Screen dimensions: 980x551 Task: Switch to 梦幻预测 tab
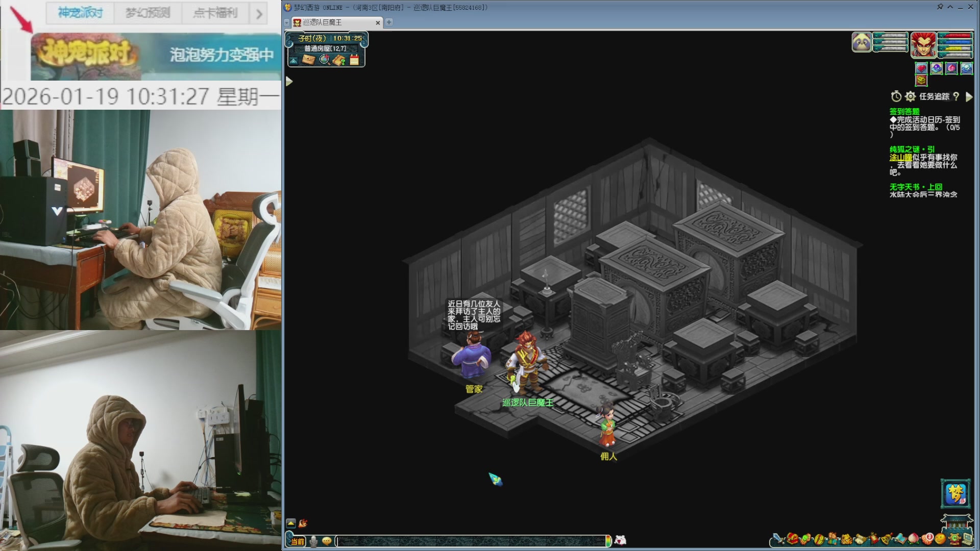(x=148, y=13)
